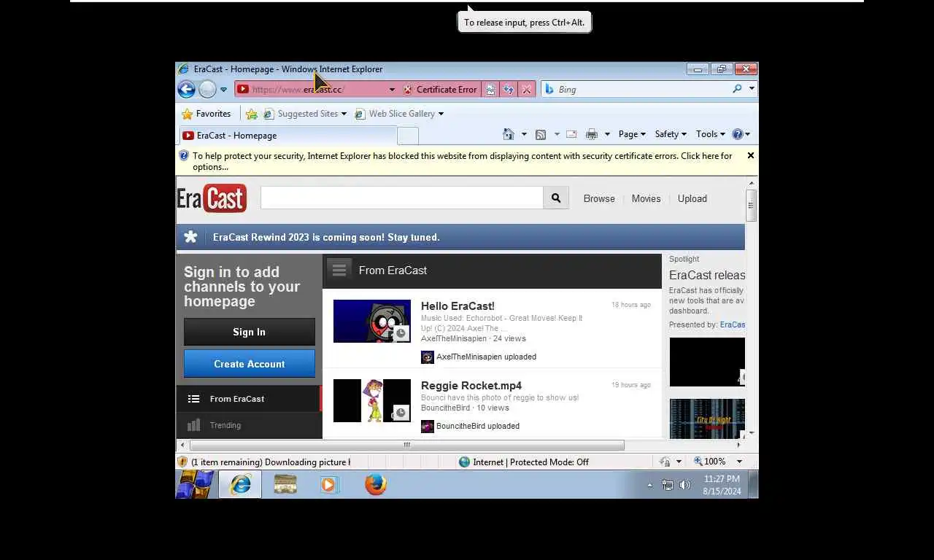Click the vertical scrollbar down arrow
934x560 pixels.
coord(752,432)
